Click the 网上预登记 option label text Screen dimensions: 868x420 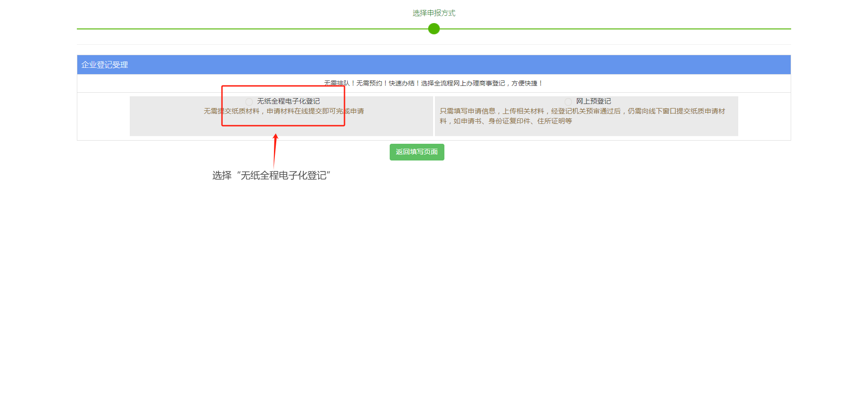(594, 101)
